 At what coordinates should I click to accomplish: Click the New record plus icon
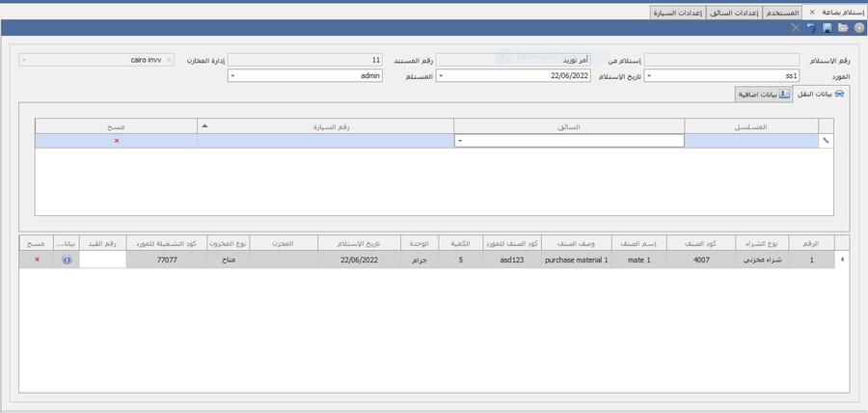click(858, 29)
